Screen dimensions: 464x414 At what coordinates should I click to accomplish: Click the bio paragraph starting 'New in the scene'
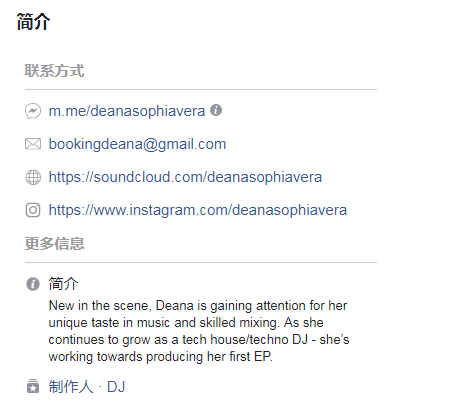tap(199, 331)
